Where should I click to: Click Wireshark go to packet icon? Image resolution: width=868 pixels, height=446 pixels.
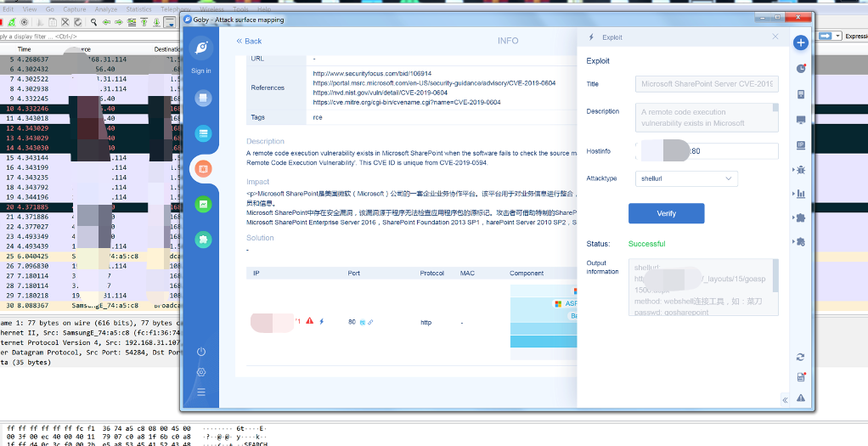[x=131, y=22]
